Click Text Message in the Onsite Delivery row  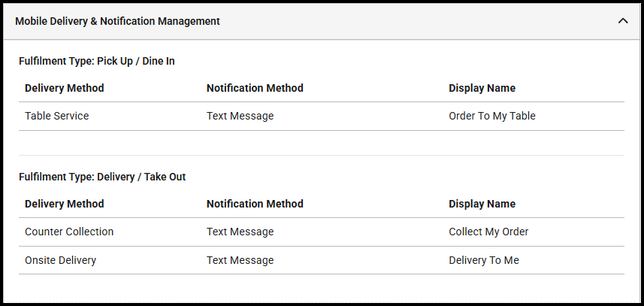click(240, 260)
